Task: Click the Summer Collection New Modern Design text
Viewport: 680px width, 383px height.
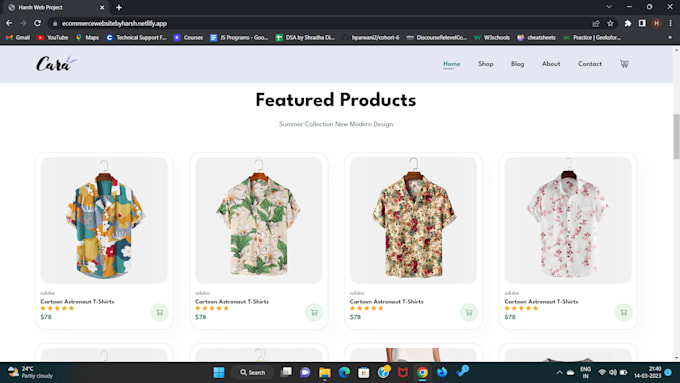Action: click(336, 124)
